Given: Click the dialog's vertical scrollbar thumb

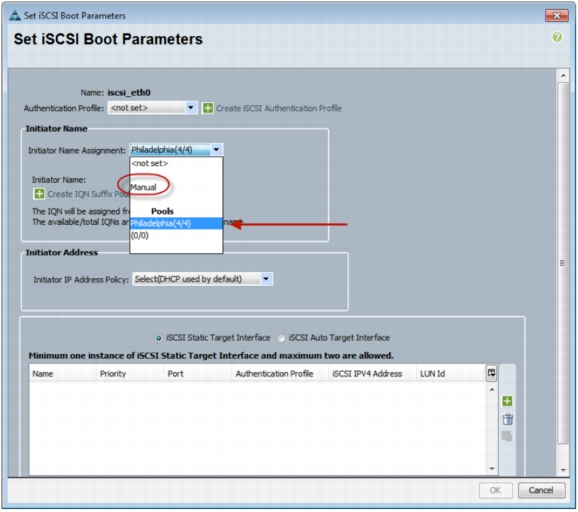Looking at the screenshot, I should coord(563,263).
